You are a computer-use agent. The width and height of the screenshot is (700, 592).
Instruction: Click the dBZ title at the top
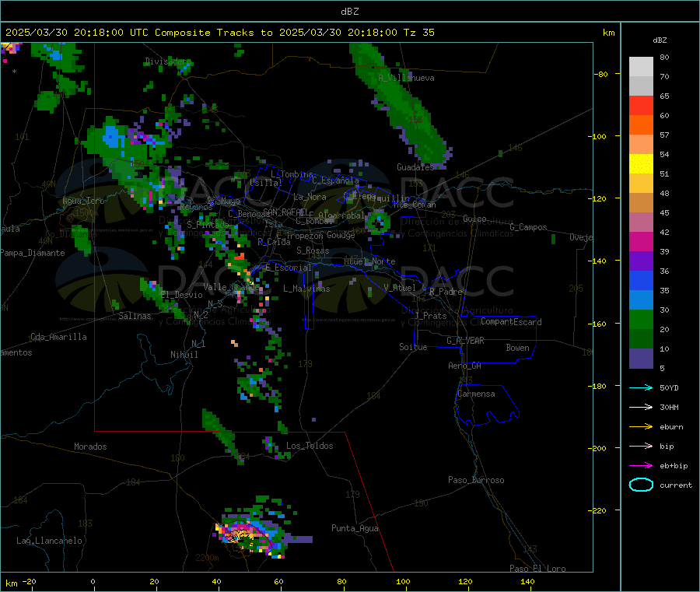tap(349, 12)
